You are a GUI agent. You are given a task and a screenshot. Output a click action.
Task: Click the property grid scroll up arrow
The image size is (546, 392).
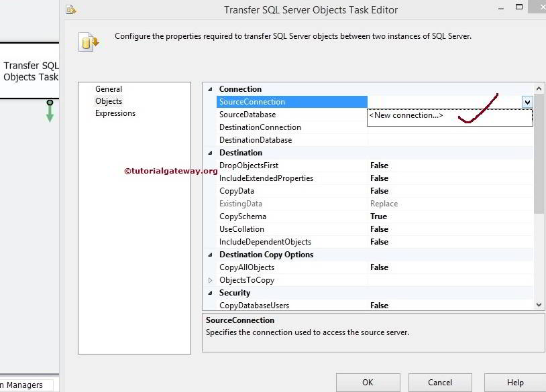[x=539, y=88]
